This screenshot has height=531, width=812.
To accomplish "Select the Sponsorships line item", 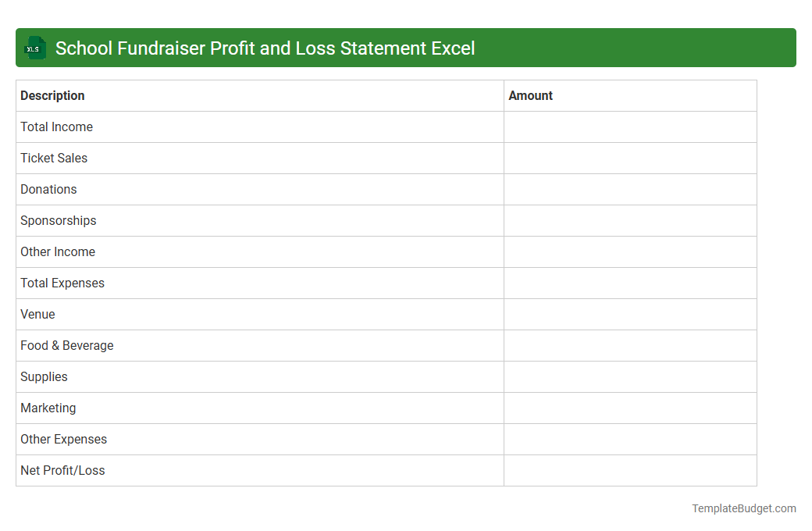I will pyautogui.click(x=58, y=220).
